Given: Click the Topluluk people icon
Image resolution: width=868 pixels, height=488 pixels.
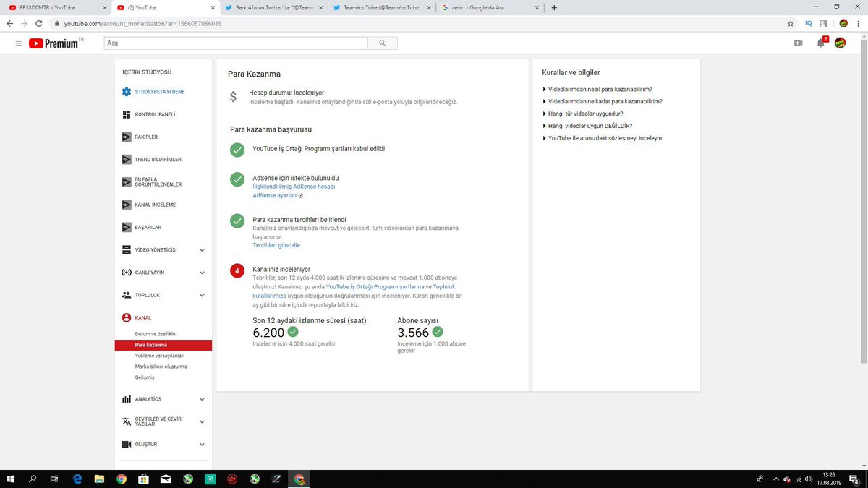Looking at the screenshot, I should click(127, 295).
